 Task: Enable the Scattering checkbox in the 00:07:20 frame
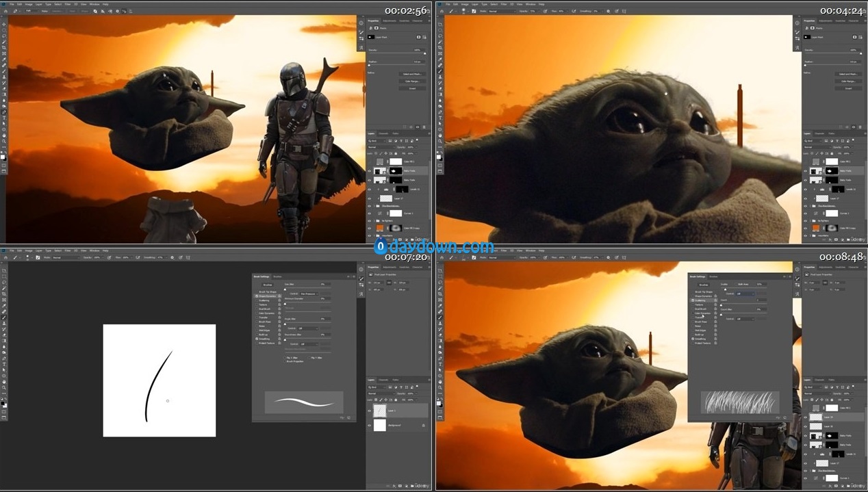pyautogui.click(x=257, y=300)
